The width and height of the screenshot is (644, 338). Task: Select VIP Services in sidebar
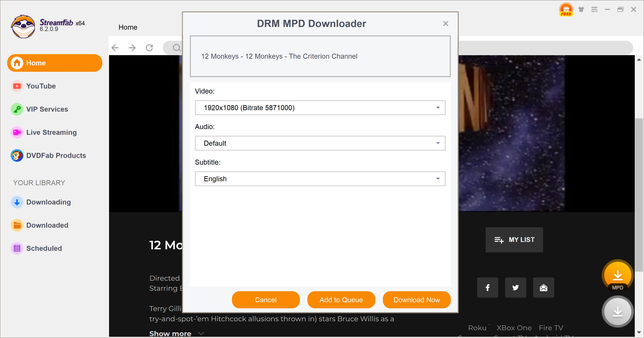coord(47,109)
